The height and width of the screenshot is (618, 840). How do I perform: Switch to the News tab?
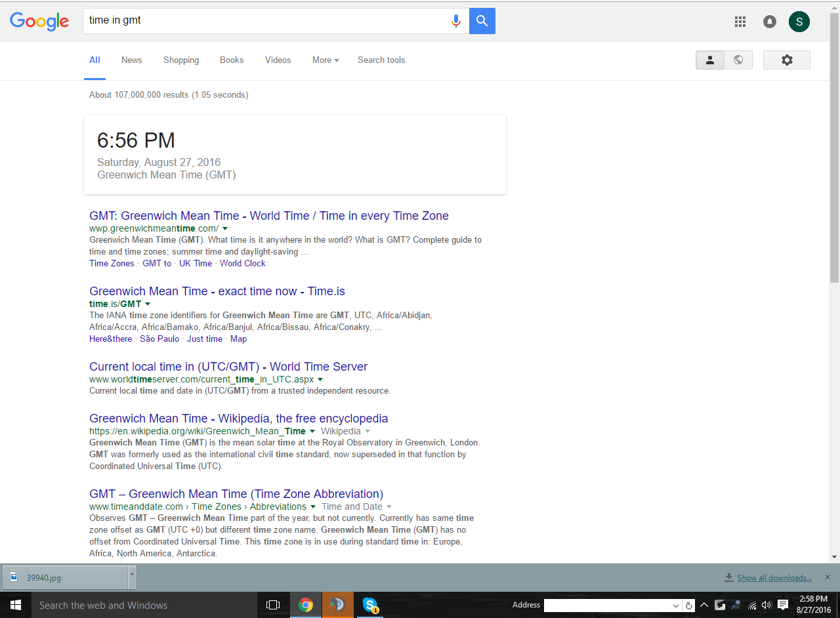click(131, 60)
